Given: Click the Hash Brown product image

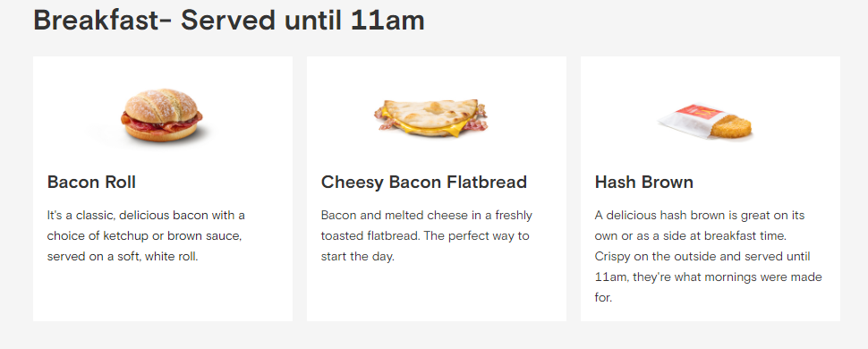Looking at the screenshot, I should click(x=705, y=122).
